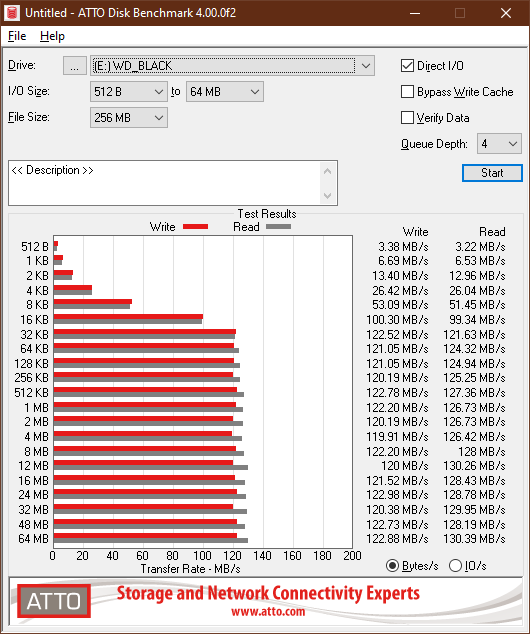Click the ATTO Disk Benchmark title bar icon
This screenshot has width=530, height=634.
point(12,13)
